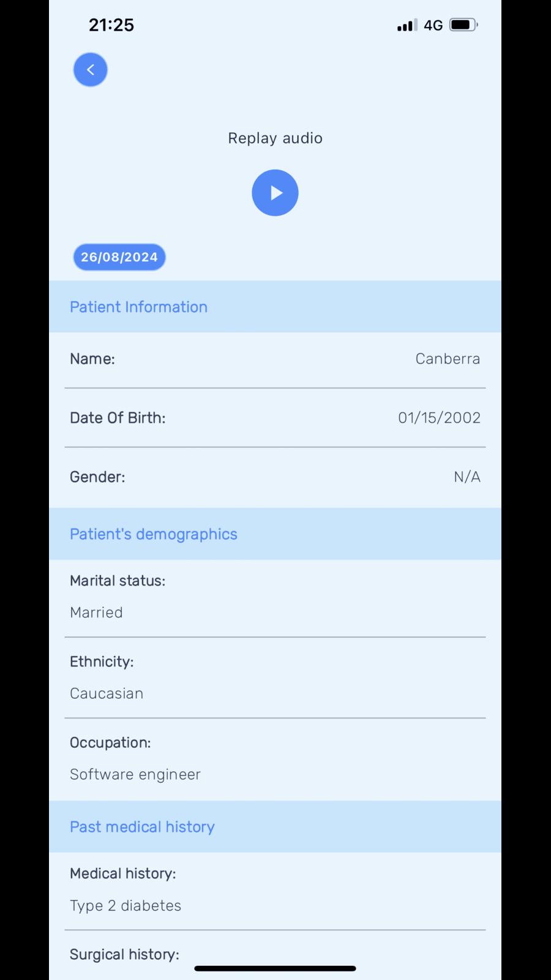551x980 pixels.
Task: Tap the 21:25 clock in status bar
Action: click(111, 25)
